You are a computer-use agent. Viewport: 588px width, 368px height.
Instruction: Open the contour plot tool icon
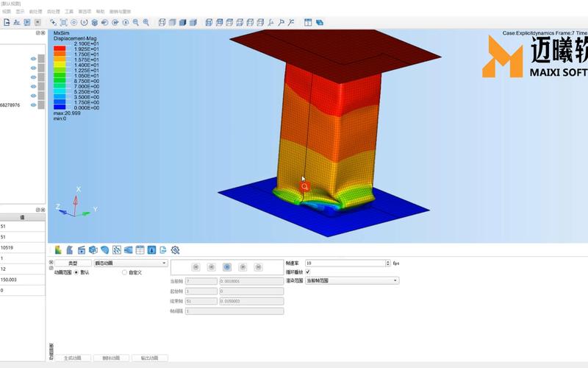(58, 250)
